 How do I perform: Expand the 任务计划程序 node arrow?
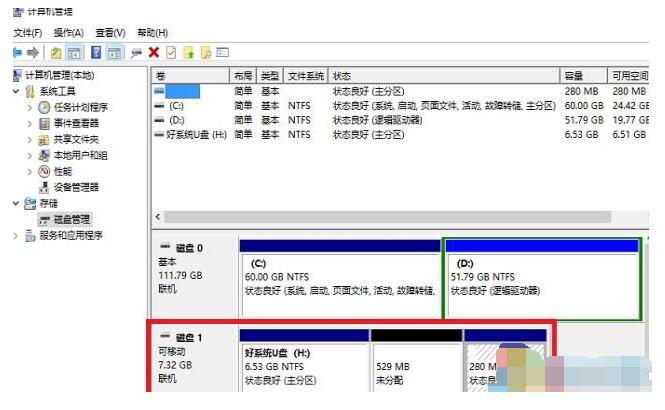(30, 107)
